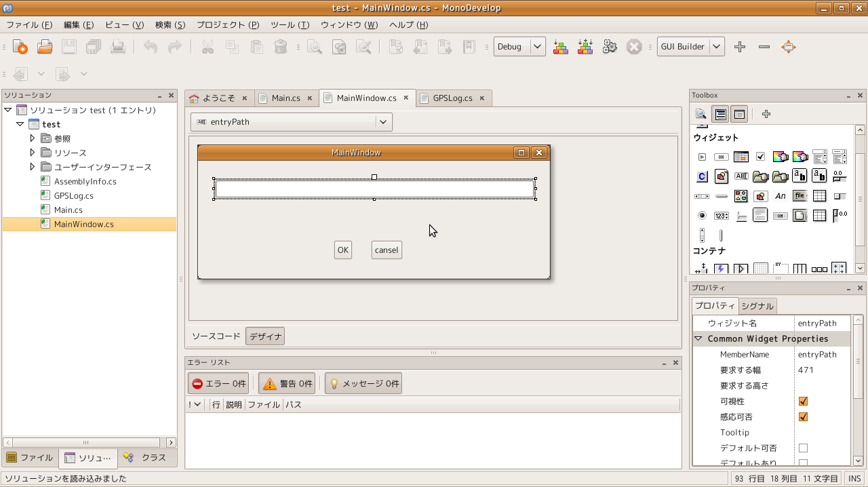
Task: Select the XY Fixed container widget
Action: tap(781, 269)
